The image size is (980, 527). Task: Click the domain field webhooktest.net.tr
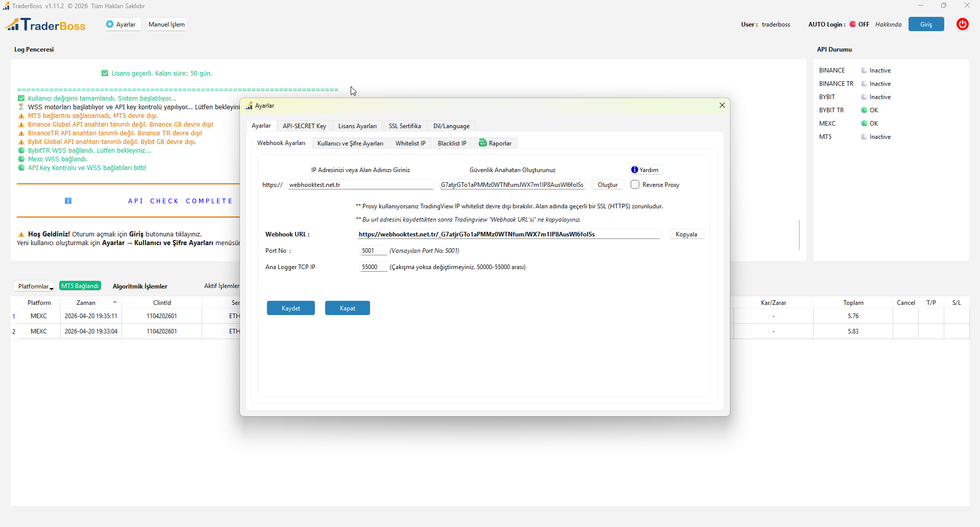[x=360, y=185]
